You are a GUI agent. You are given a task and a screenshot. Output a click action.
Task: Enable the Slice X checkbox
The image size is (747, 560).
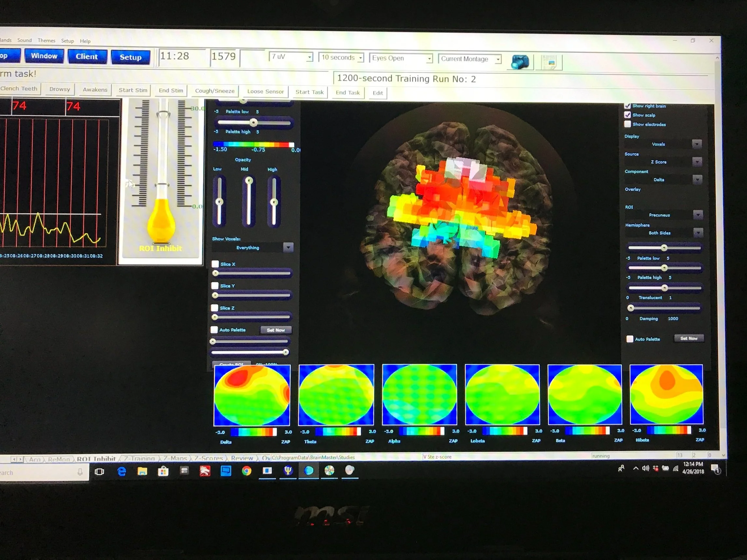215,264
